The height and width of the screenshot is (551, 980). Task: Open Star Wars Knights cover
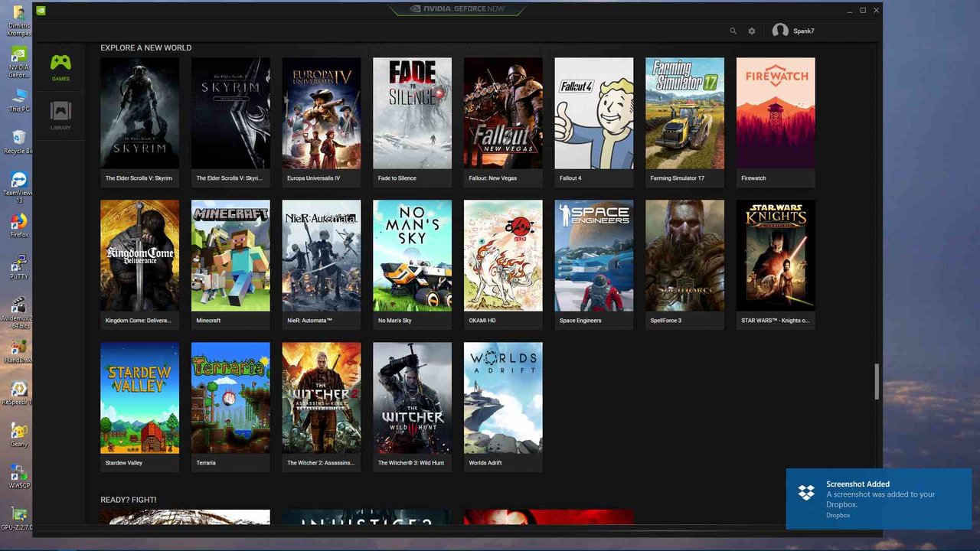coord(776,256)
